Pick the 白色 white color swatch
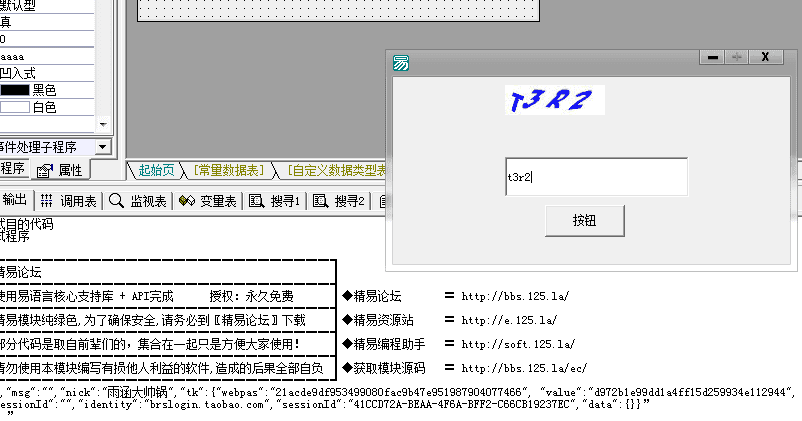The image size is (802, 421). click(15, 107)
